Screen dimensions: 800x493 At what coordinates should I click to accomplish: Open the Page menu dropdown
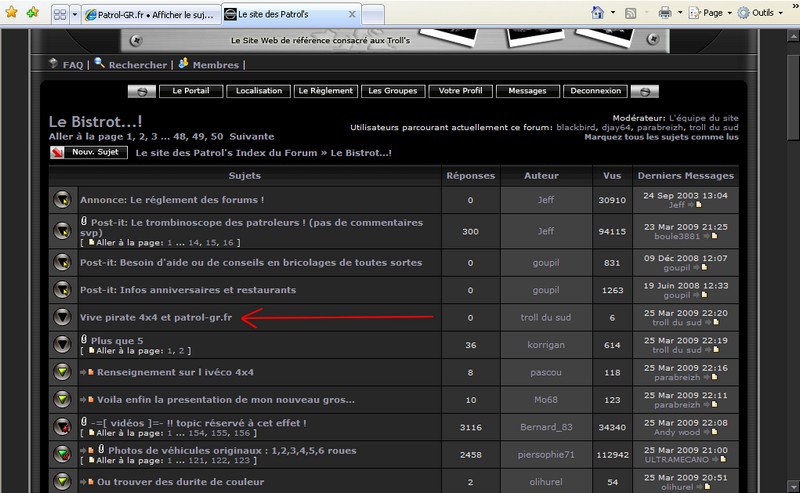click(x=711, y=13)
